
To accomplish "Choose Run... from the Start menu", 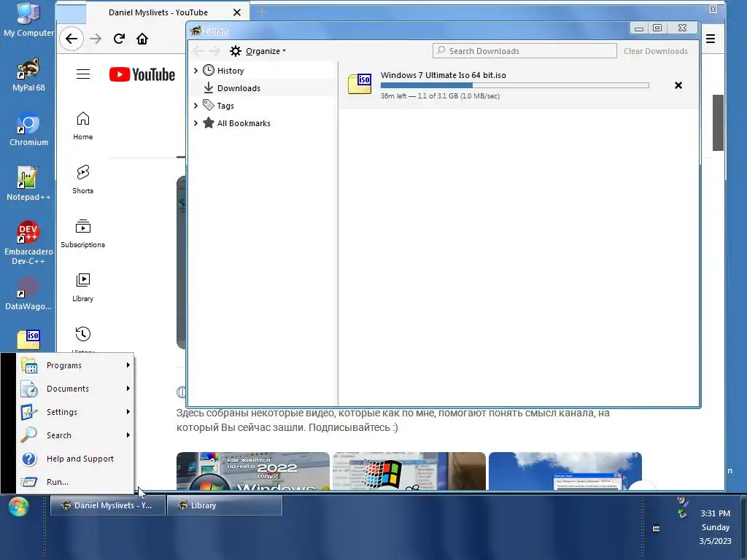I will pyautogui.click(x=75, y=482).
